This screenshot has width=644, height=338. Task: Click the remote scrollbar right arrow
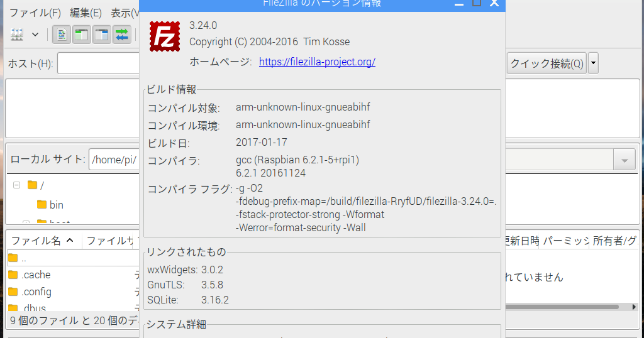634,307
